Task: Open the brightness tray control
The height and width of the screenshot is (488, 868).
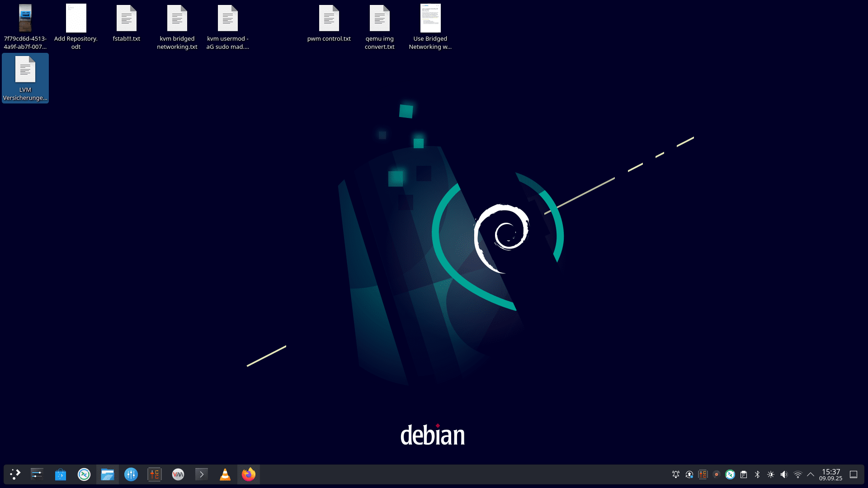Action: click(x=771, y=474)
